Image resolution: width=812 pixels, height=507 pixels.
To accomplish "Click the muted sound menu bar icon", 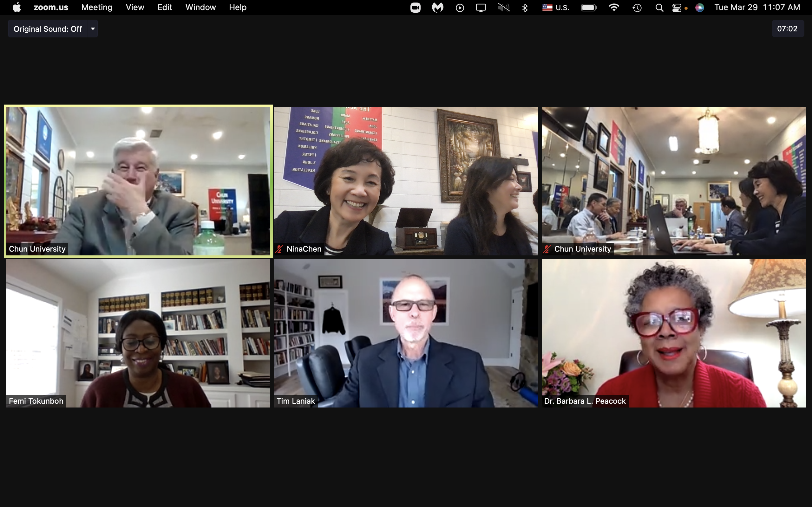I will click(x=504, y=7).
